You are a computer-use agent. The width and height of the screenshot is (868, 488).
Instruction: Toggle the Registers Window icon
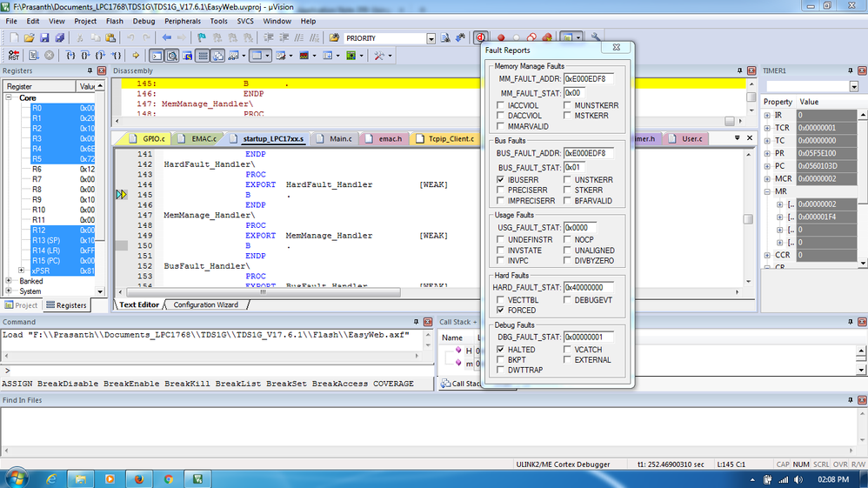point(203,56)
